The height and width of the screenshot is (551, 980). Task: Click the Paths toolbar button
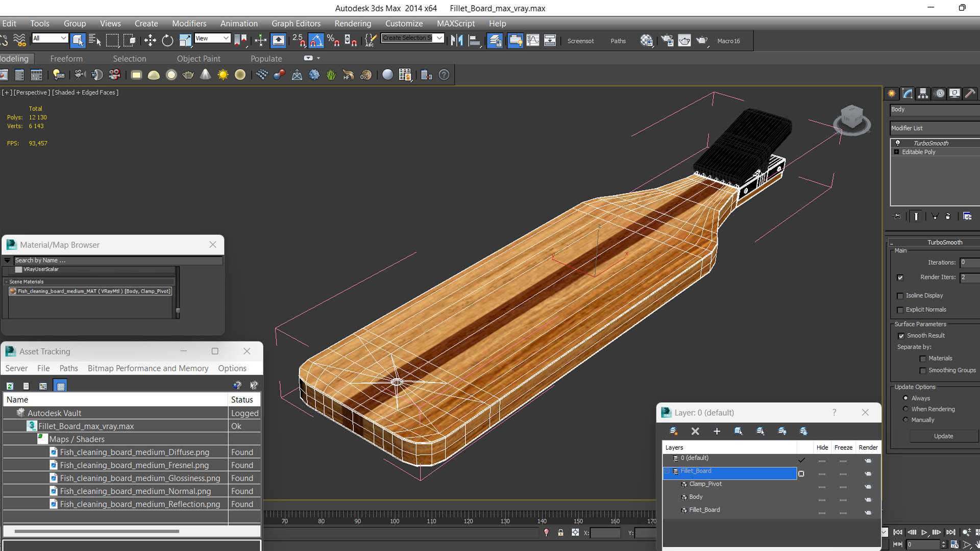pos(618,41)
